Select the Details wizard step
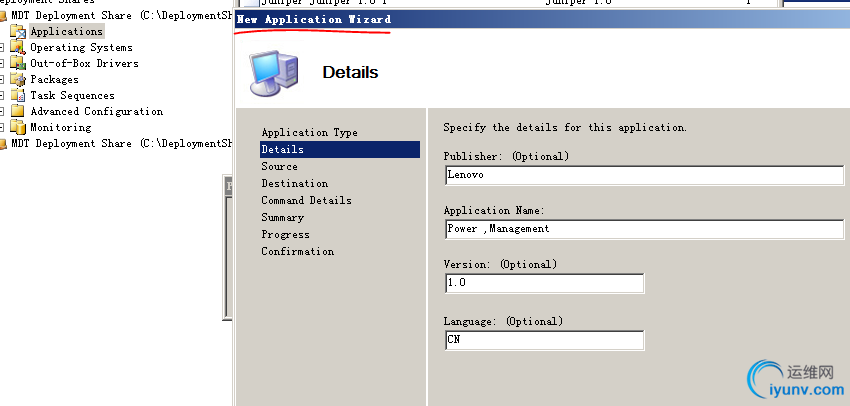Viewport: 850px width, 406px height. pos(340,149)
